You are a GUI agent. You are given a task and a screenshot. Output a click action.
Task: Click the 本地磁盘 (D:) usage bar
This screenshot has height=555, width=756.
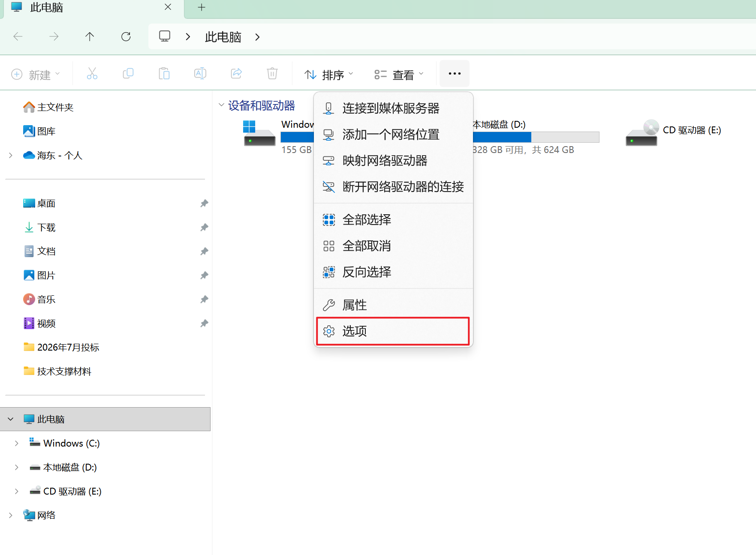coord(536,137)
